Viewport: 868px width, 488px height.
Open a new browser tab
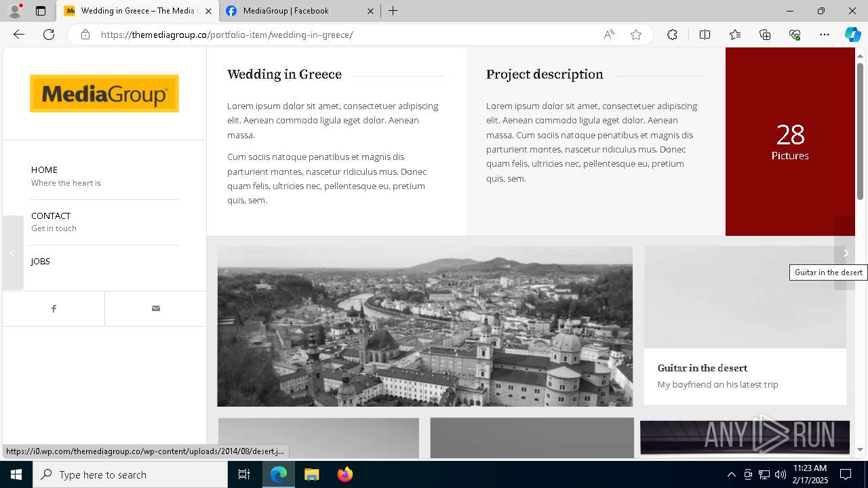coord(393,11)
